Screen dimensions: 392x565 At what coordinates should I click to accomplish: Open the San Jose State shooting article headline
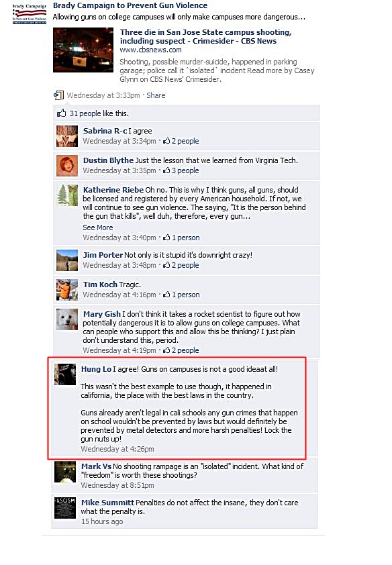coord(205,36)
